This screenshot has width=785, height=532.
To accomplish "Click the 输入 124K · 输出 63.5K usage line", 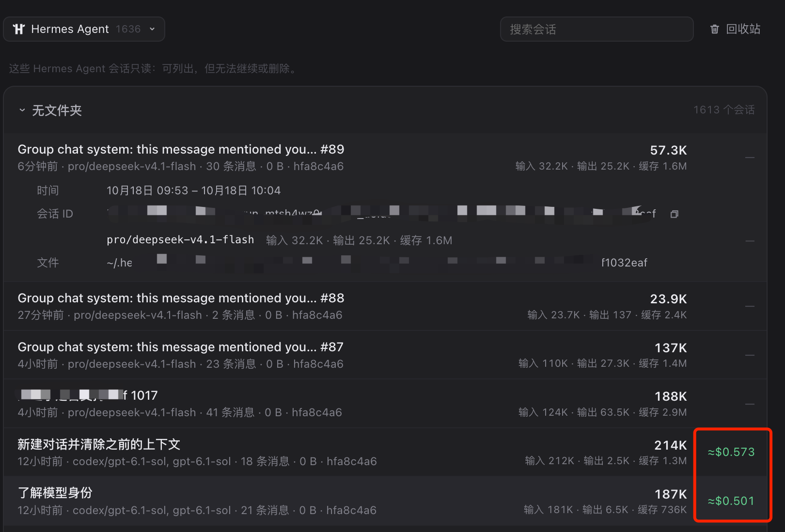I will [602, 412].
